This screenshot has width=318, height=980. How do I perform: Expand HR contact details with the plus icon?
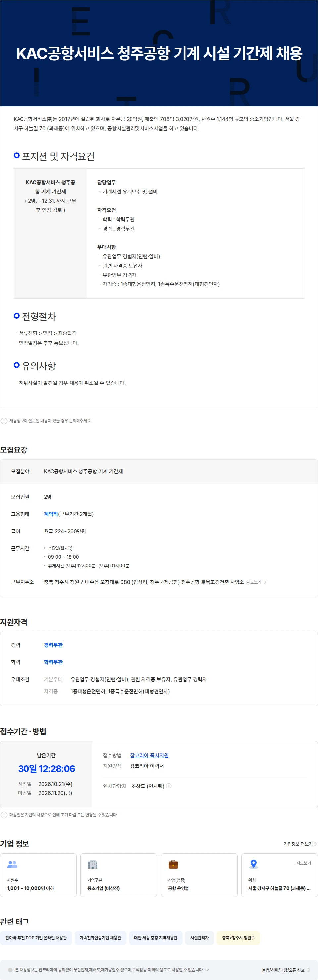pyautogui.click(x=169, y=786)
